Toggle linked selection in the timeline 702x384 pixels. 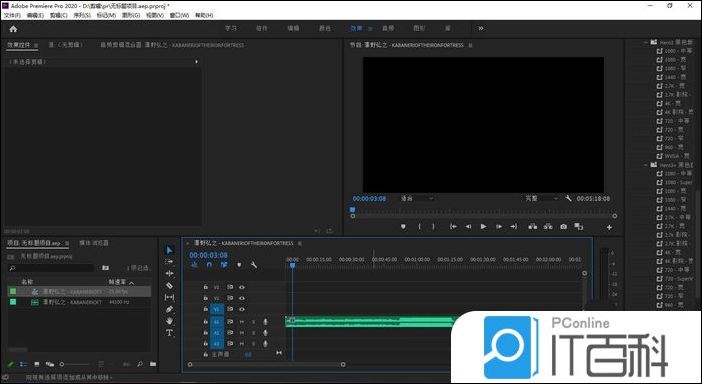(x=224, y=265)
